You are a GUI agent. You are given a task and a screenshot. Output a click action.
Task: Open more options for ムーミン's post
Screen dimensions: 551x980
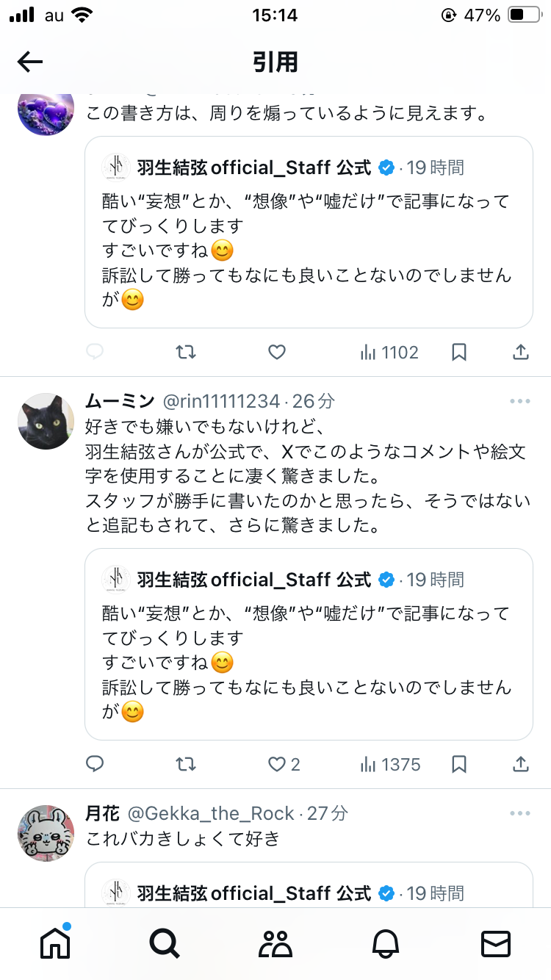tap(519, 401)
